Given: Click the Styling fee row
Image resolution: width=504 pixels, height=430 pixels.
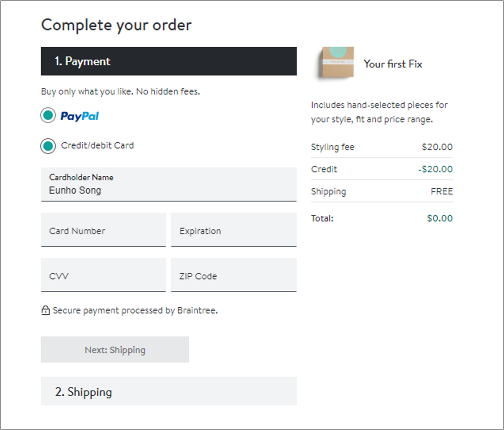Looking at the screenshot, I should coord(381,147).
